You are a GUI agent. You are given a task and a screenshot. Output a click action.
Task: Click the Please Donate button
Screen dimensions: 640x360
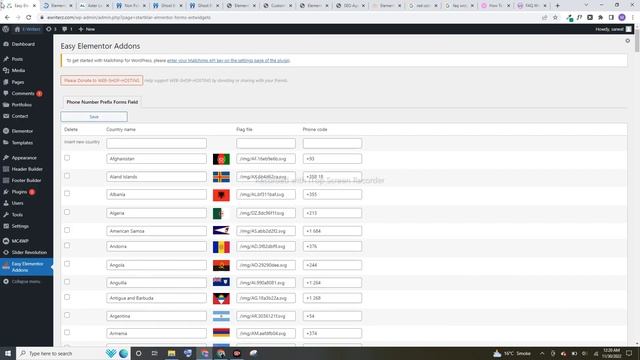(102, 80)
